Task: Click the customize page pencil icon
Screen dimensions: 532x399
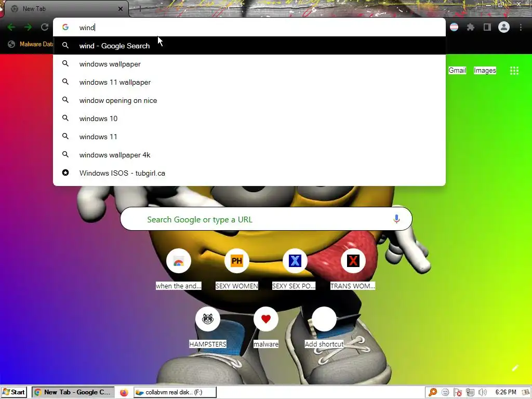Action: pyautogui.click(x=515, y=368)
